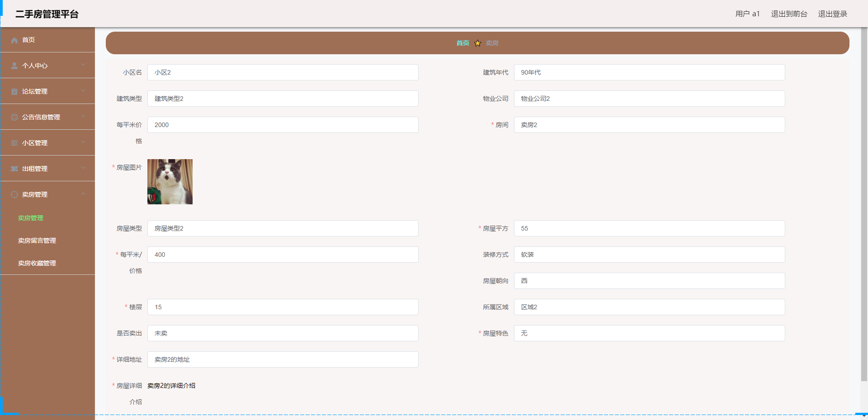Click the 房间 field showing 卖房2
868x420 pixels.
tap(649, 125)
